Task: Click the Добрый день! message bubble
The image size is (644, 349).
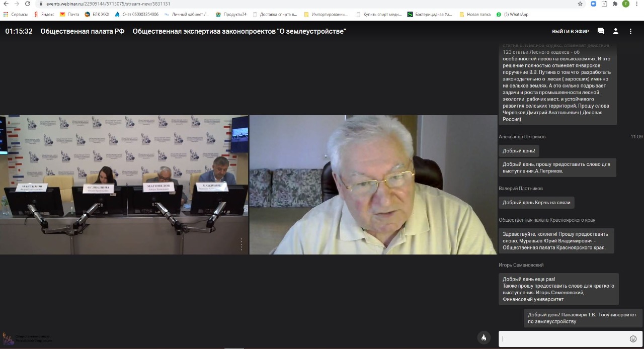Action: coord(519,150)
